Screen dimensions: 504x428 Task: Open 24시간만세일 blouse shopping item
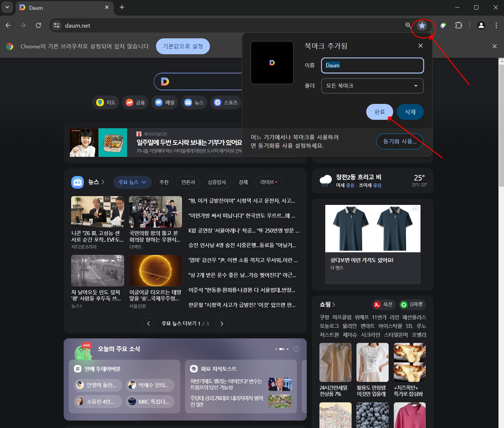pos(335,370)
